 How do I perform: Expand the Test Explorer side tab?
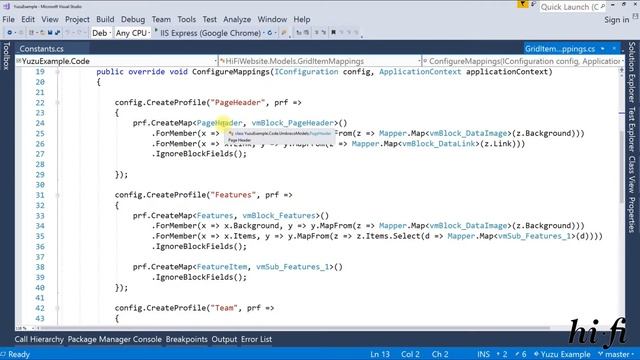(632, 129)
